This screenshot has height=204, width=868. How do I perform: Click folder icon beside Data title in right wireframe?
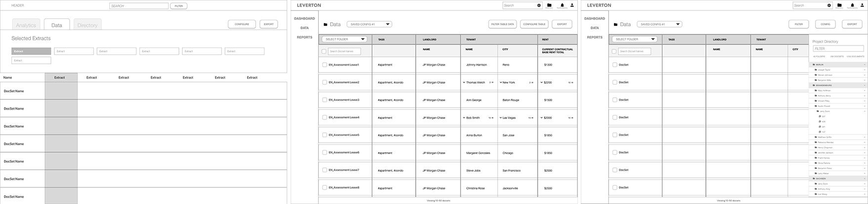pos(615,24)
